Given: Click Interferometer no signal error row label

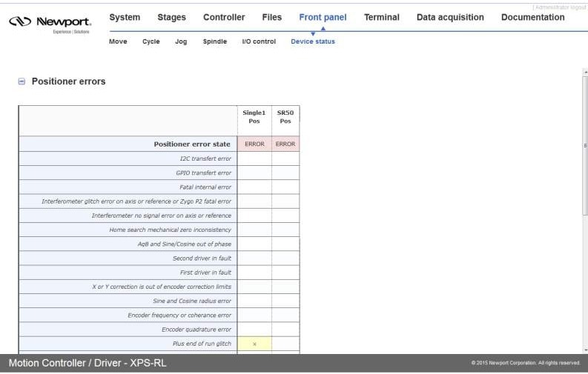Looking at the screenshot, I should coord(161,216).
